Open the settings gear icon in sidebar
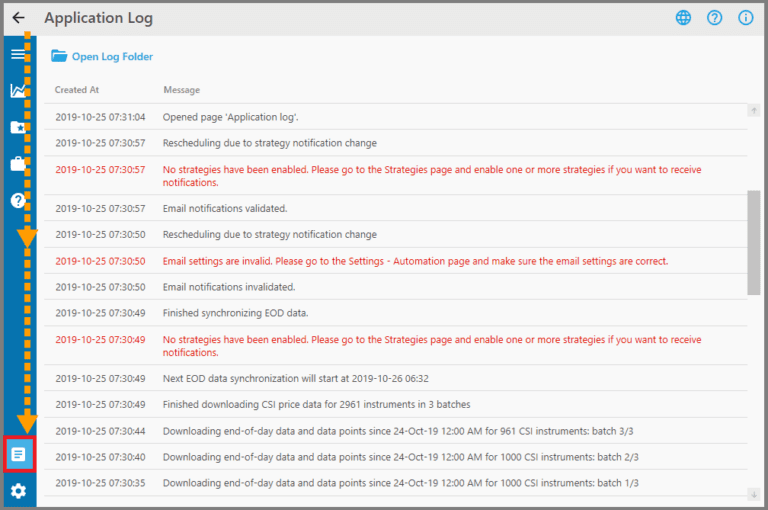768x510 pixels. pyautogui.click(x=19, y=491)
